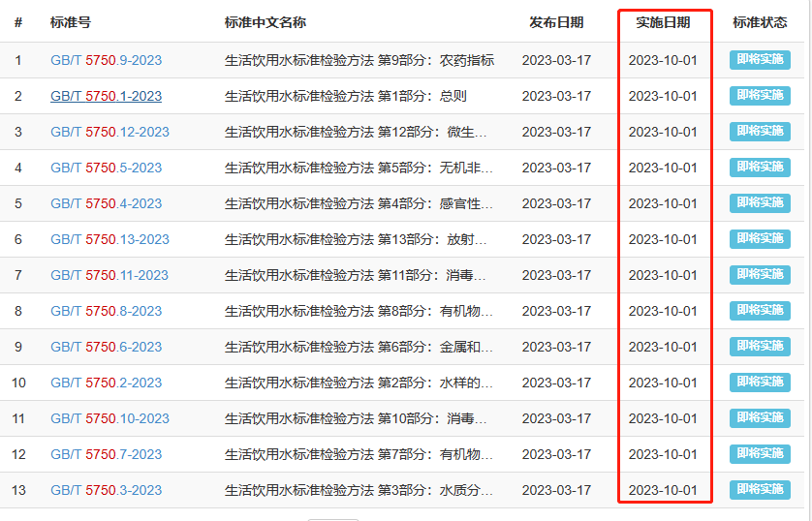
Task: Open standard link GB/T 5750.6-2023
Action: [x=107, y=347]
